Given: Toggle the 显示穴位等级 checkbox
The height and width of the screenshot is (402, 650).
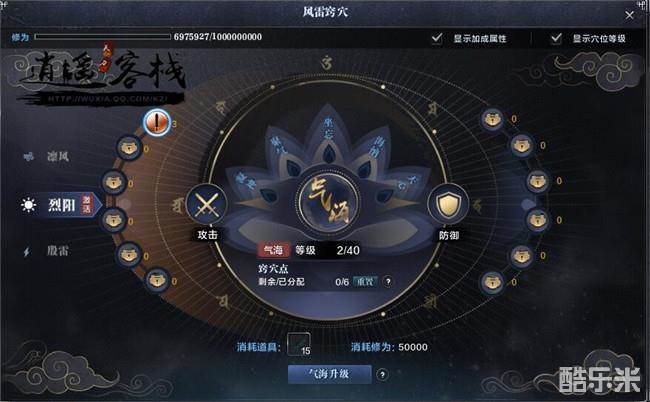Looking at the screenshot, I should point(556,38).
